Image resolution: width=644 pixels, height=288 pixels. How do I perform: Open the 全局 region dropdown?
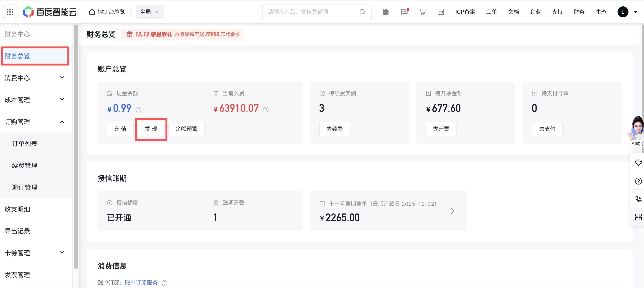pos(150,12)
